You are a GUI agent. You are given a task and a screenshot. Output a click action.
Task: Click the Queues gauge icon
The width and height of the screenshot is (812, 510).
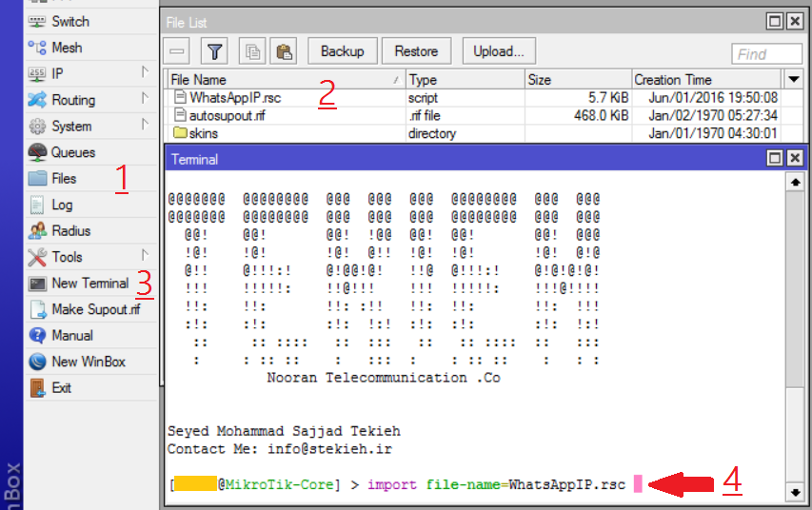coord(37,152)
